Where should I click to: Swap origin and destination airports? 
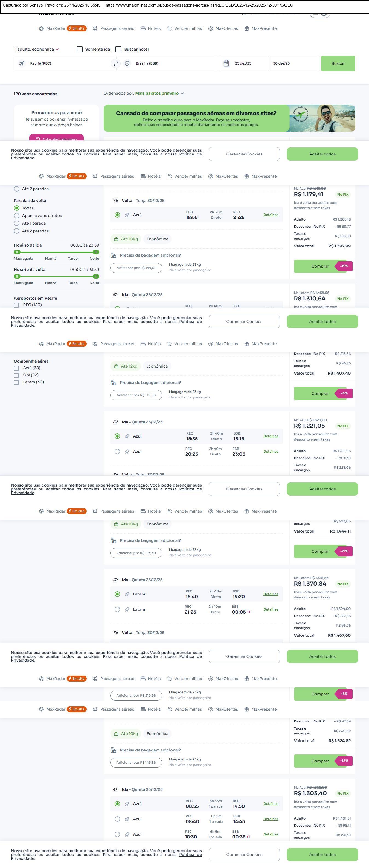[x=115, y=63]
